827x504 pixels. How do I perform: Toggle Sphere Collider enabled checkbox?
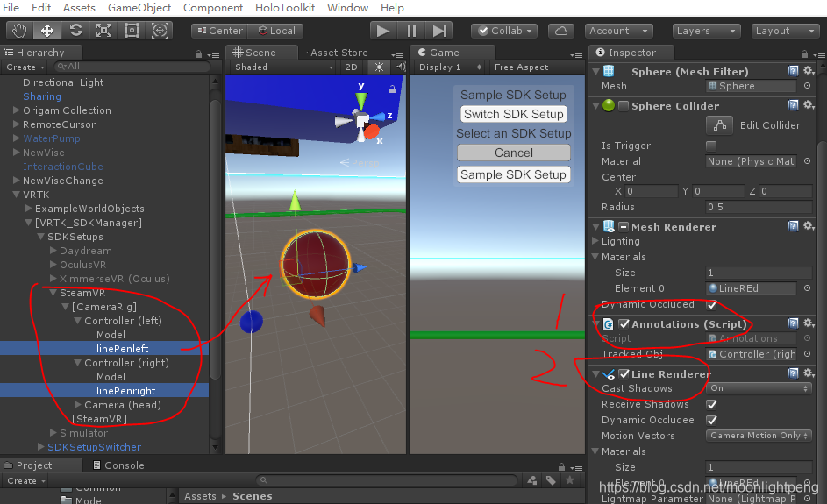click(x=624, y=106)
